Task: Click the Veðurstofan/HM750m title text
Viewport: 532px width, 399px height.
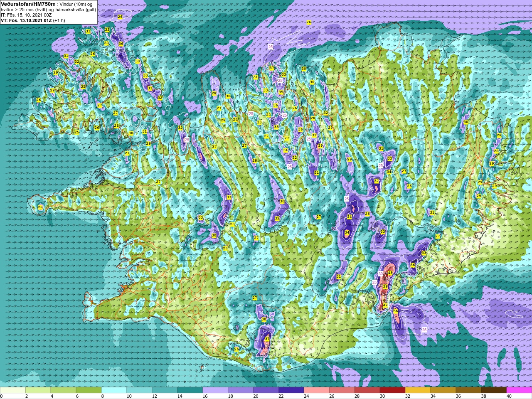Action: (28, 4)
